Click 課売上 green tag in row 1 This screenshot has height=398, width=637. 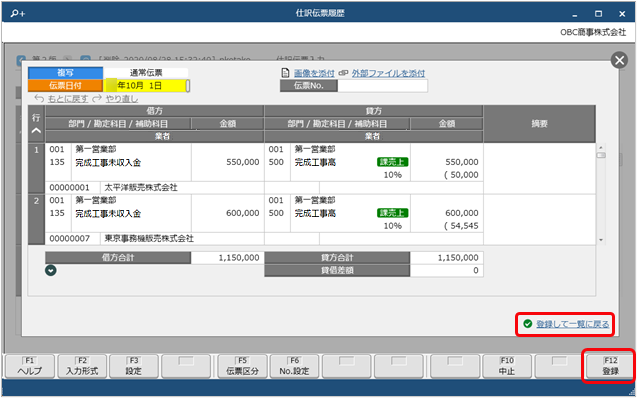392,162
